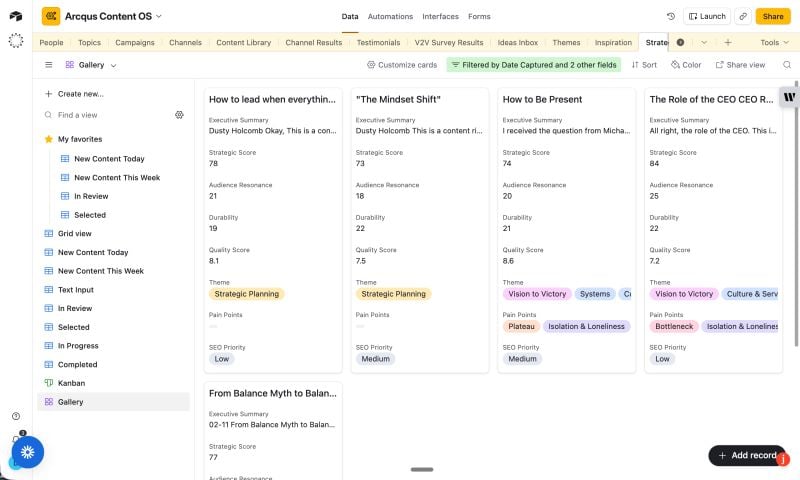Click Plateau pain point tag
Viewport: 800px width, 480px height.
521,326
